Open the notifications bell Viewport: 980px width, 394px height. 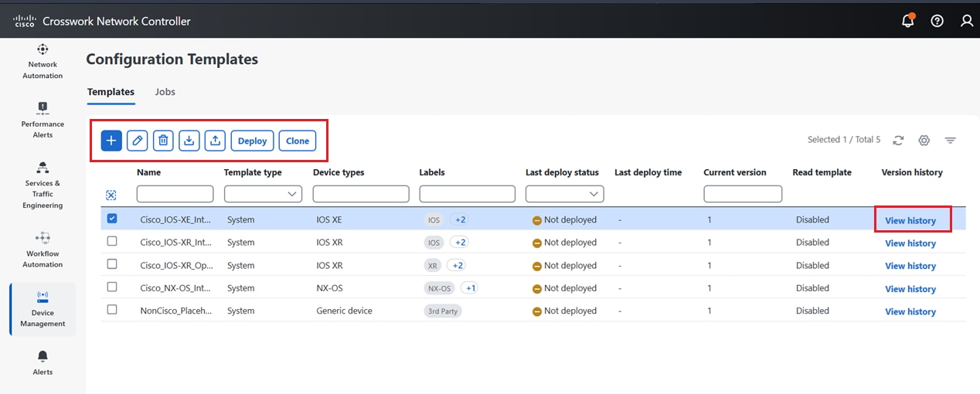point(908,21)
